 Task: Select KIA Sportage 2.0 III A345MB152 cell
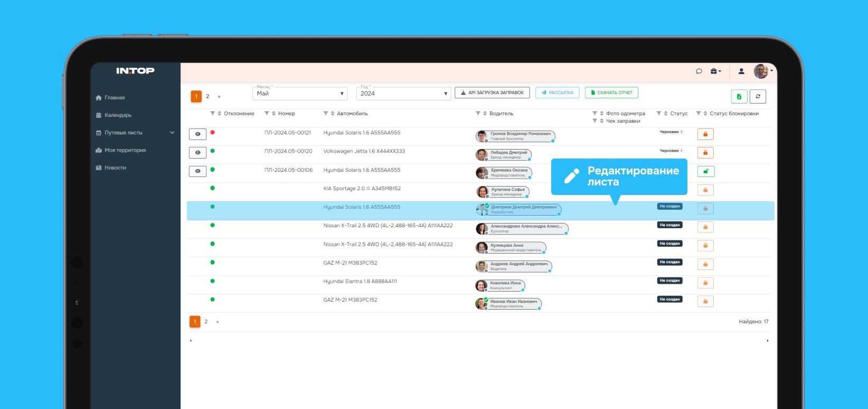[x=362, y=189]
